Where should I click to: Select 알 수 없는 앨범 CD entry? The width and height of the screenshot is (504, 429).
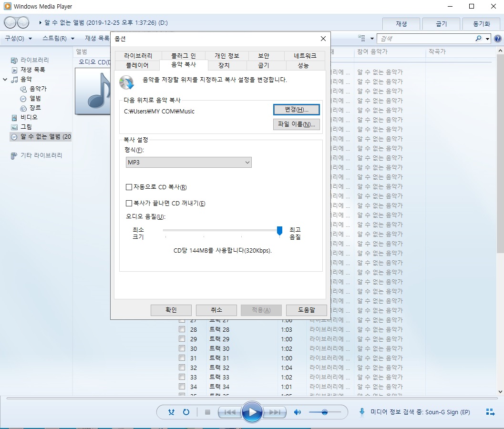41,137
